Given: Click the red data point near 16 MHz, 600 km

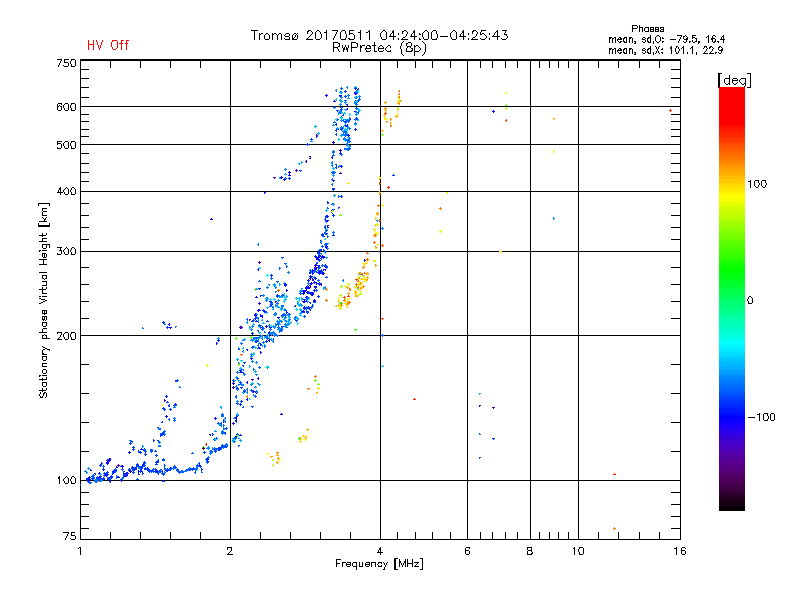Looking at the screenshot, I should pos(670,111).
